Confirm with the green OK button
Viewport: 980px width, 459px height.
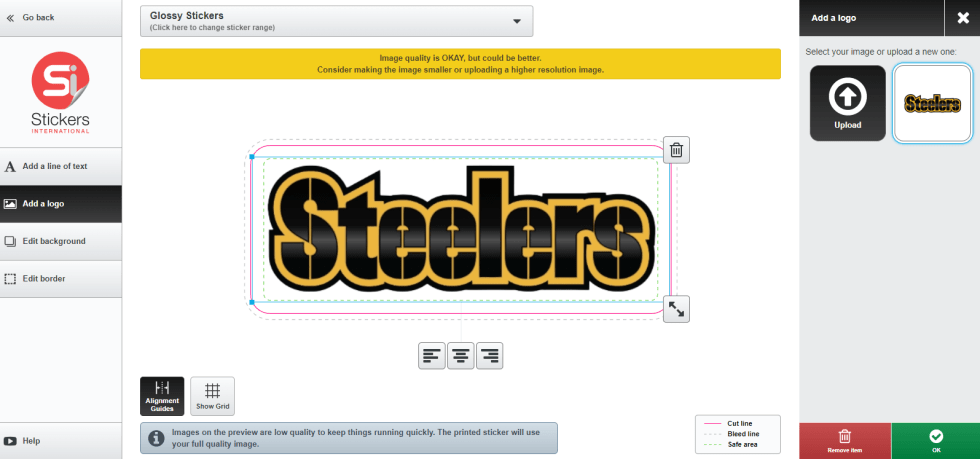tap(936, 441)
